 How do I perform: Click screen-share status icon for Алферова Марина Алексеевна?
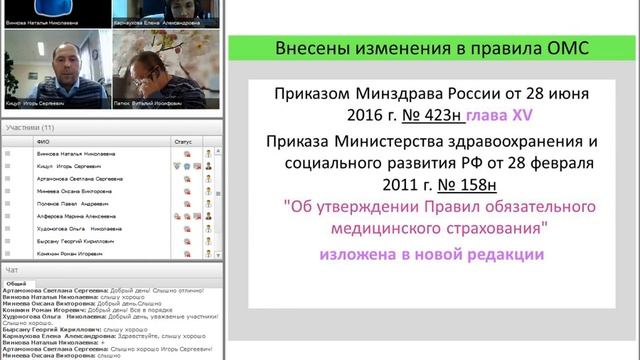click(x=197, y=216)
